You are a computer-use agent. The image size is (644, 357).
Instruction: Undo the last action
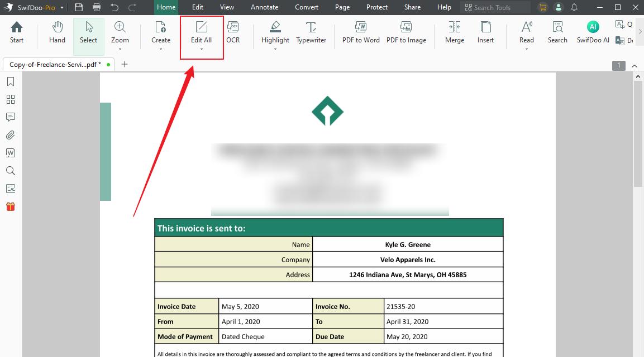pos(114,7)
